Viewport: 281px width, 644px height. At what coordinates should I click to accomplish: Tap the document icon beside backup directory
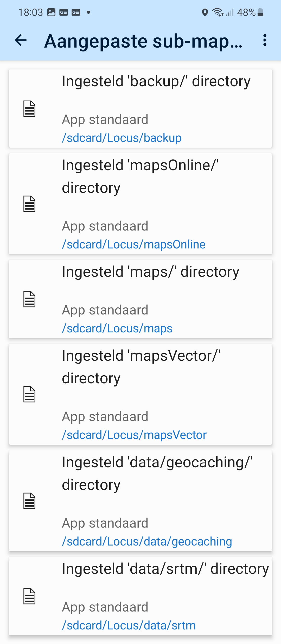point(29,109)
